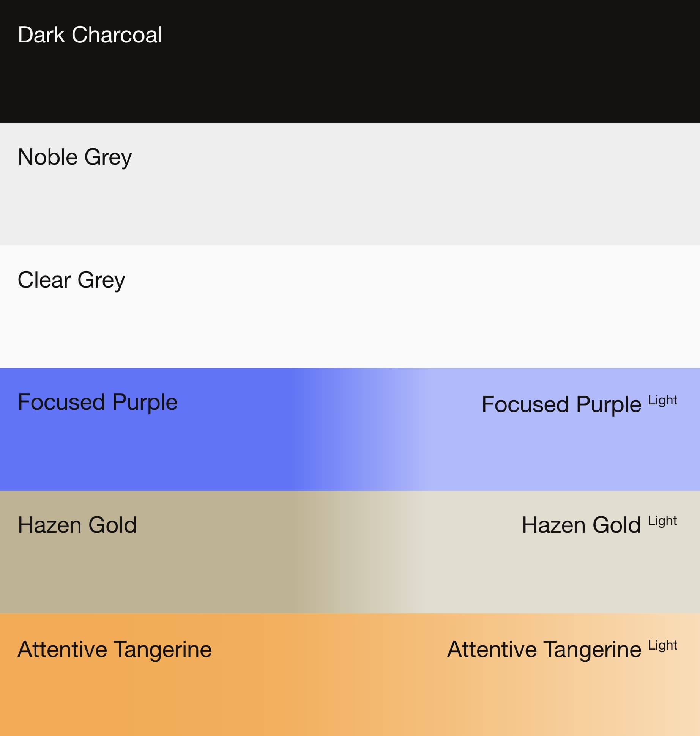This screenshot has width=700, height=736.
Task: Select the Noble Grey swatch
Action: click(350, 184)
